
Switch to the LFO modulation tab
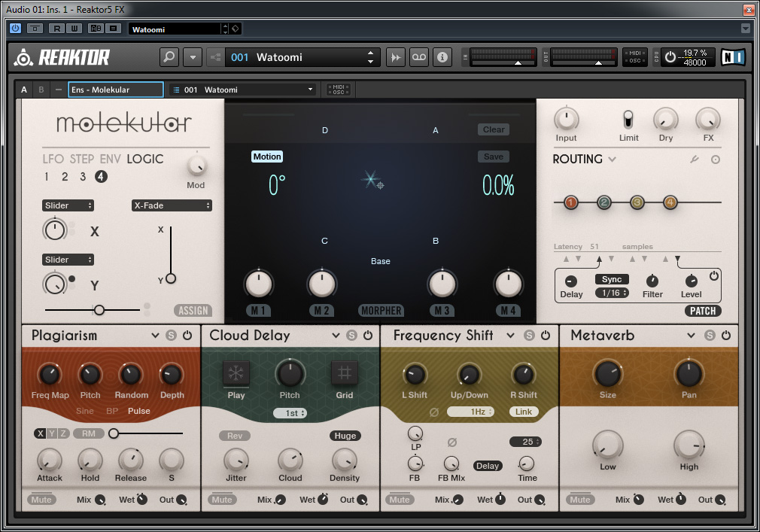(x=53, y=159)
